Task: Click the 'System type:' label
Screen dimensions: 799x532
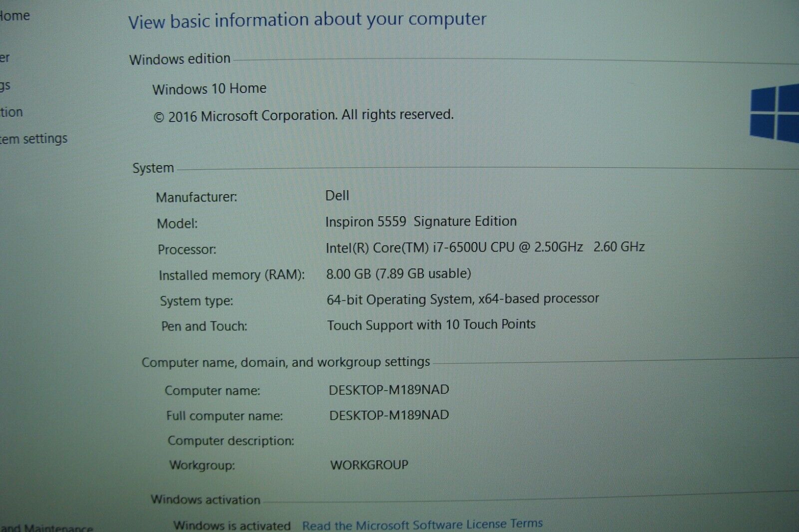Action: 196,301
